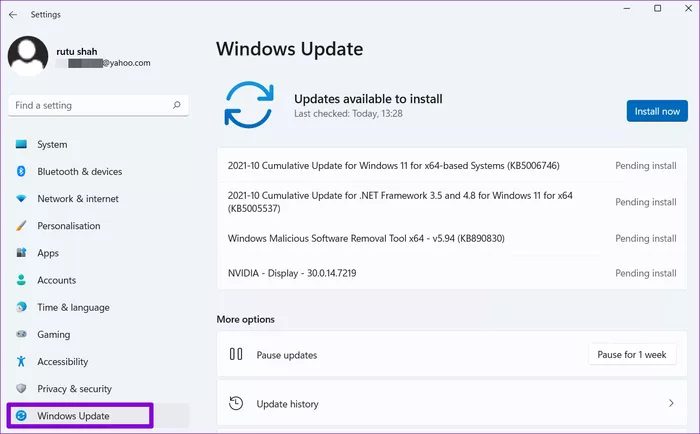Click the Windows Update sidebar icon
Viewport: 700px width, 434px height.
tap(21, 416)
